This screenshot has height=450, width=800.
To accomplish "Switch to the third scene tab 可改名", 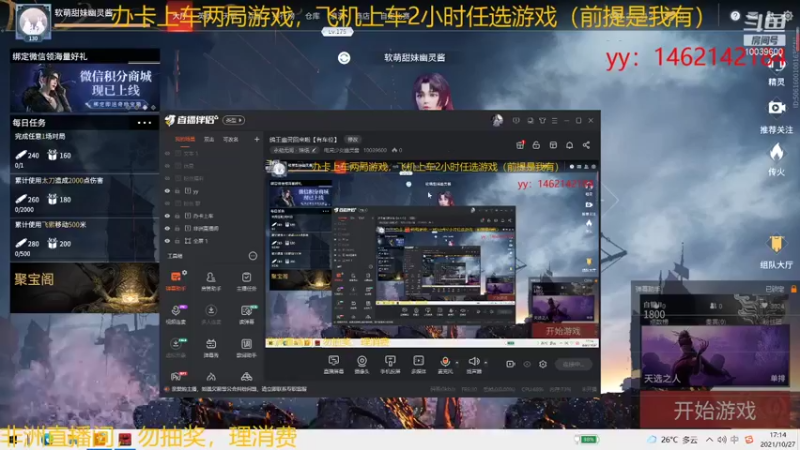I will (x=231, y=139).
